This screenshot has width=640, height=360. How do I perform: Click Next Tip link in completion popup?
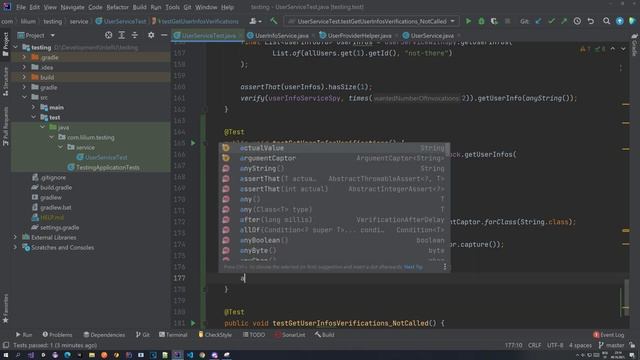pos(413,267)
